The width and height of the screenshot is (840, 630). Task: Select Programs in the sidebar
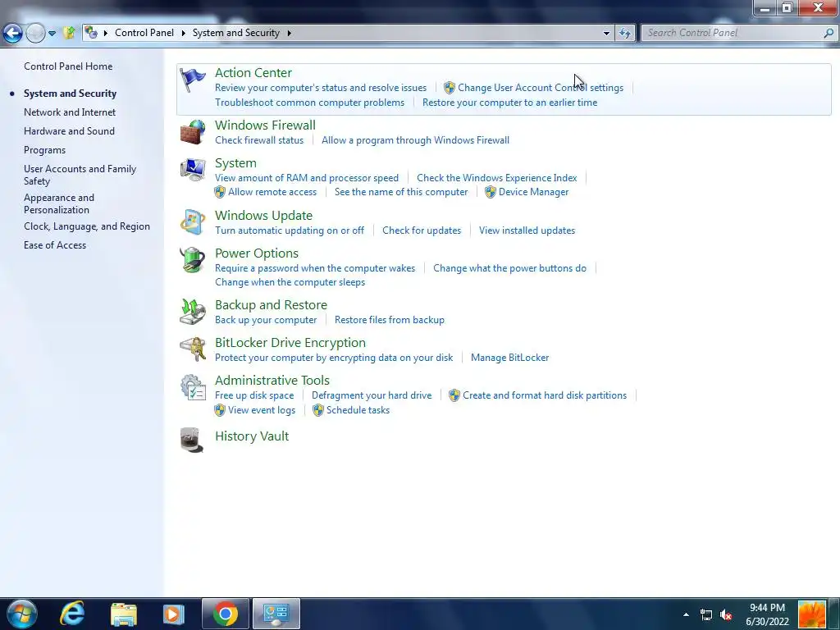[44, 150]
